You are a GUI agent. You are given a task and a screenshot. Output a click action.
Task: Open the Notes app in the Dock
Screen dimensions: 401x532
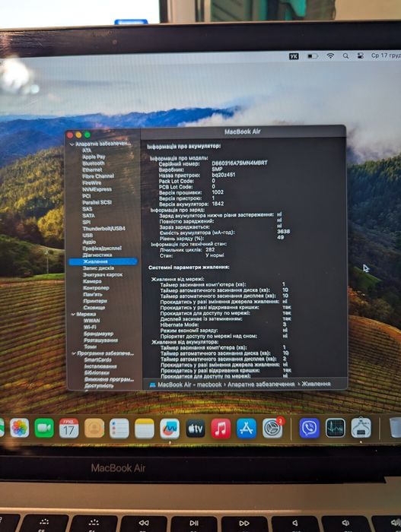[x=145, y=428]
